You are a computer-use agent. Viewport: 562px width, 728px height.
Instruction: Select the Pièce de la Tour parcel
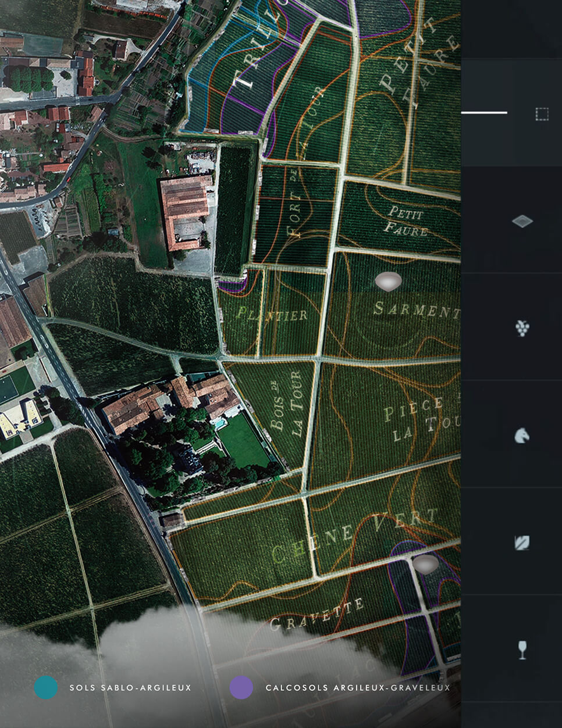click(x=423, y=419)
